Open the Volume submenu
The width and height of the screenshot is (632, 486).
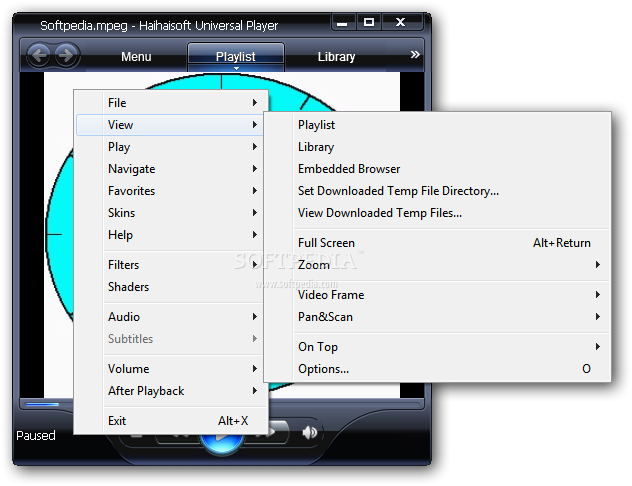(171, 369)
